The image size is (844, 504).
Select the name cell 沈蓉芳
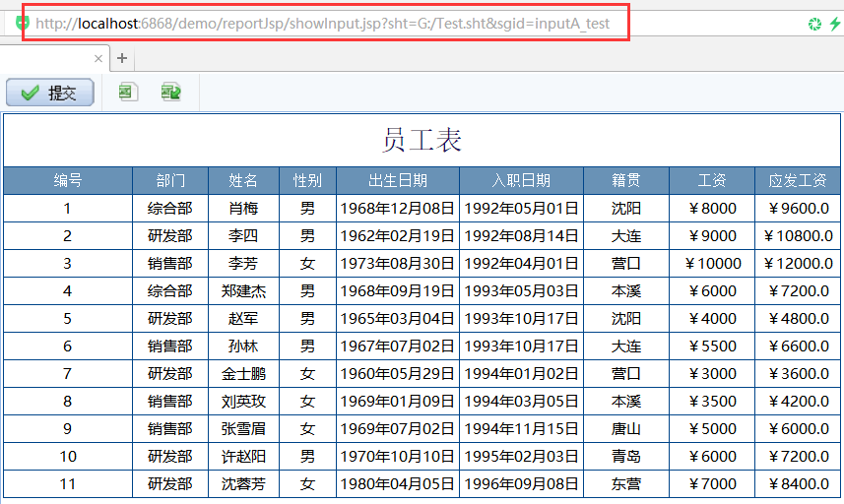tap(243, 483)
